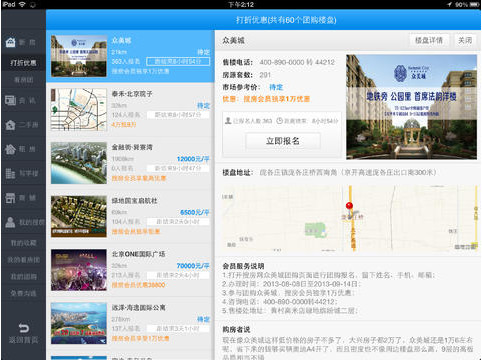Tap 待定 price on 泰禾·北京院子 row
The image size is (482, 361).
203,106
